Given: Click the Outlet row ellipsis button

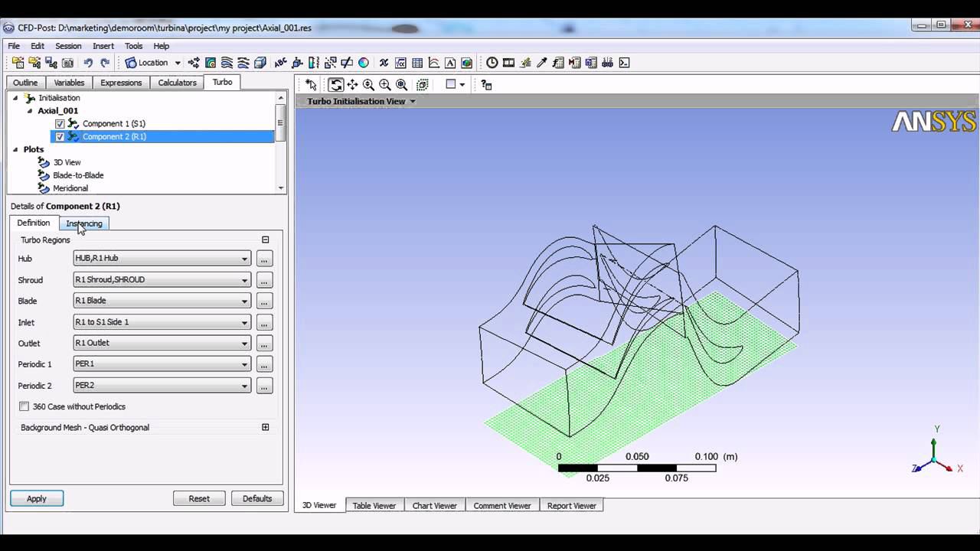Looking at the screenshot, I should coord(264,343).
